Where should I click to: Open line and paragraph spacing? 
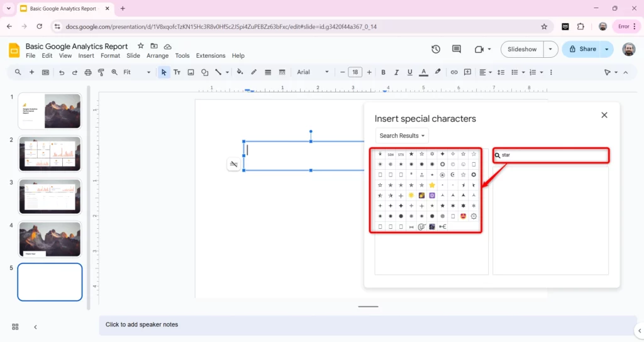click(501, 72)
